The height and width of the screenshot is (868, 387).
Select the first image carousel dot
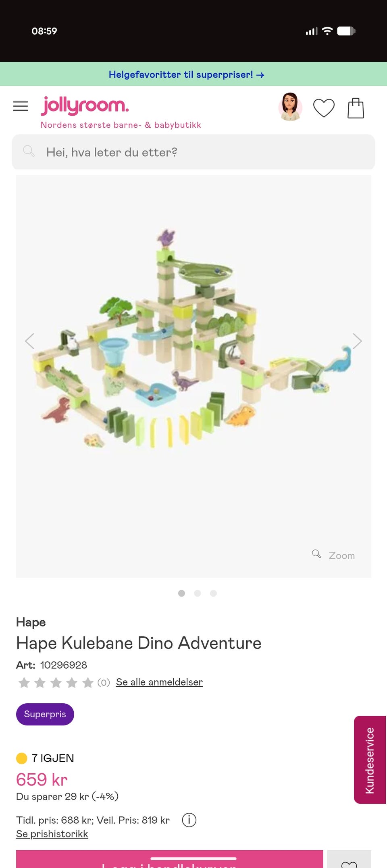tap(181, 593)
